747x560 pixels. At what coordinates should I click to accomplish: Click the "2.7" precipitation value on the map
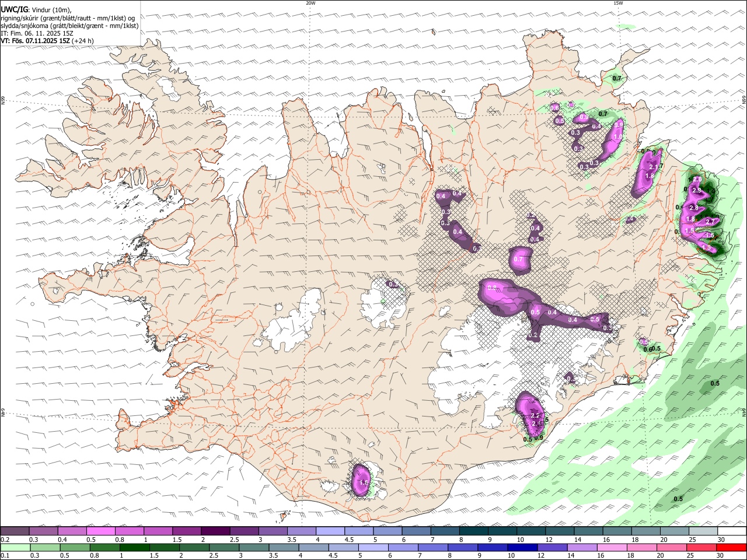[710, 222]
